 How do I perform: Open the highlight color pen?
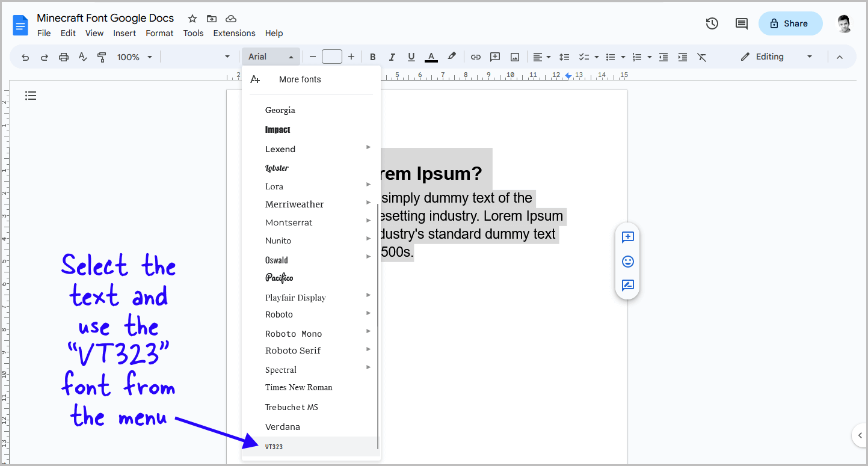[452, 57]
